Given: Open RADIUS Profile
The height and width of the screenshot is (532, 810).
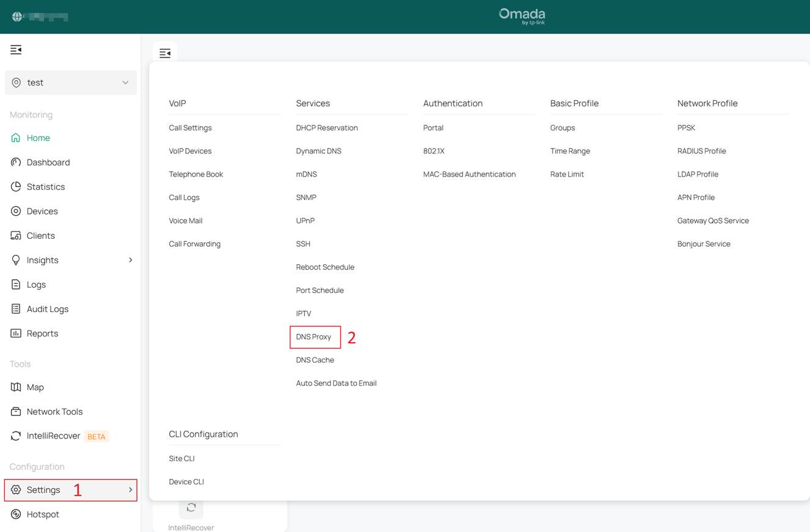Looking at the screenshot, I should pyautogui.click(x=702, y=151).
